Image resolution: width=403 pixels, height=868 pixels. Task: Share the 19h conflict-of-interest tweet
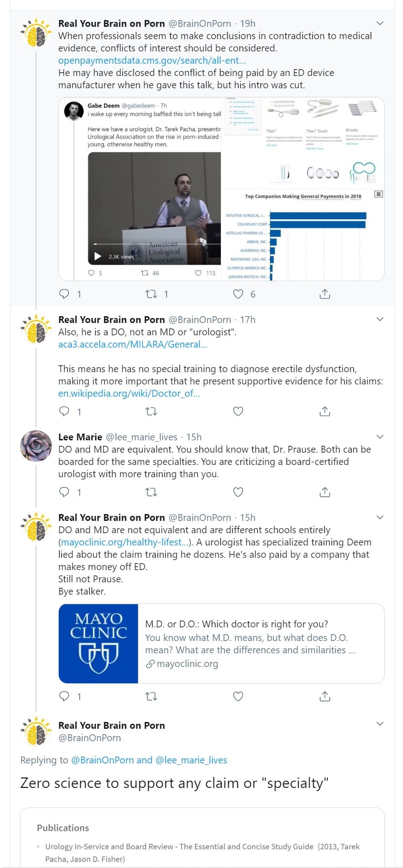(325, 294)
